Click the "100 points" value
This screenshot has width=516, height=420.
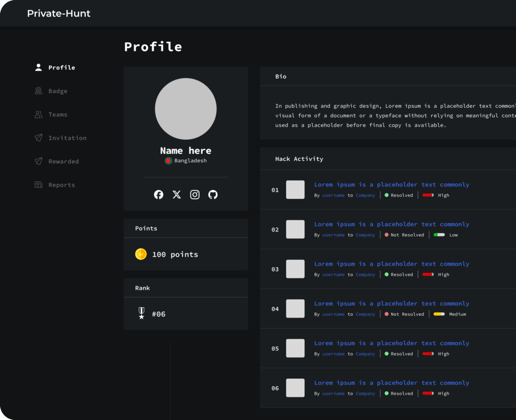pyautogui.click(x=175, y=254)
